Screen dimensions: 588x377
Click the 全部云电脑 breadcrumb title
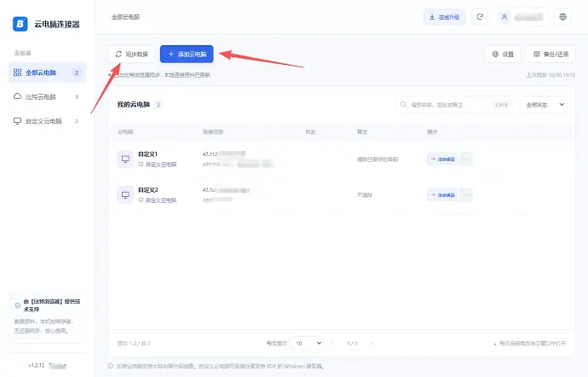click(x=125, y=17)
